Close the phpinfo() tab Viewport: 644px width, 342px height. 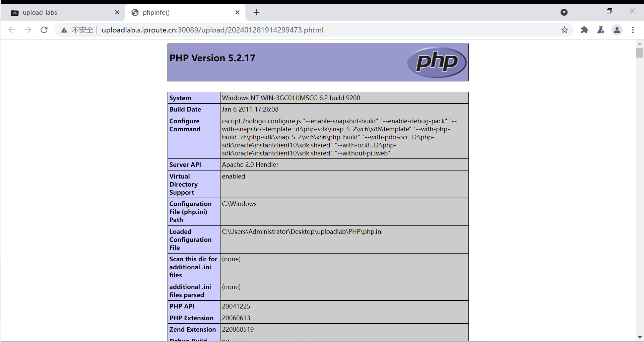[x=237, y=12]
